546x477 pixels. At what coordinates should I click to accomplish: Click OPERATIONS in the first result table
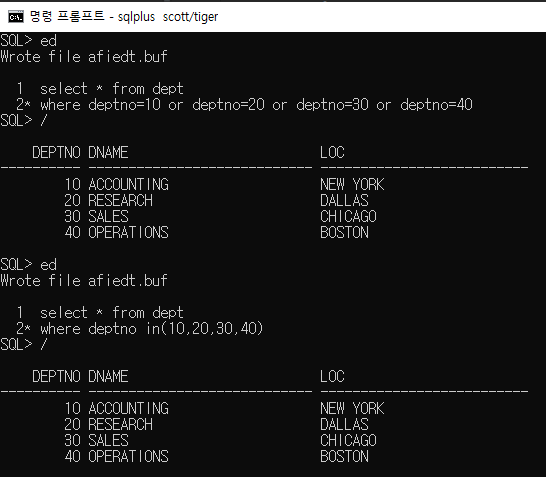(x=128, y=233)
